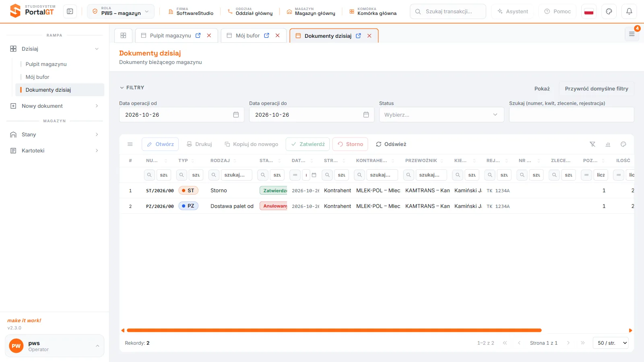Click the Odśwież refresh button
The image size is (644, 362).
tap(391, 144)
